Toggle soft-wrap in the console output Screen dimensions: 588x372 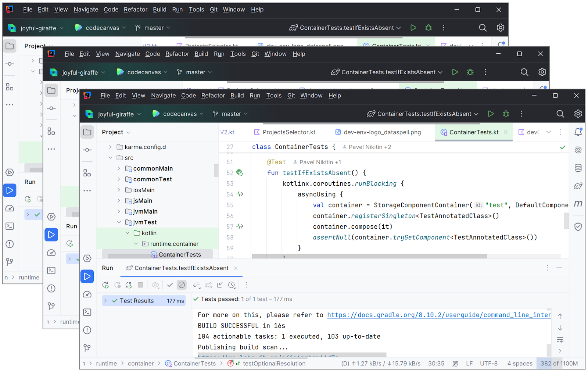click(560, 340)
